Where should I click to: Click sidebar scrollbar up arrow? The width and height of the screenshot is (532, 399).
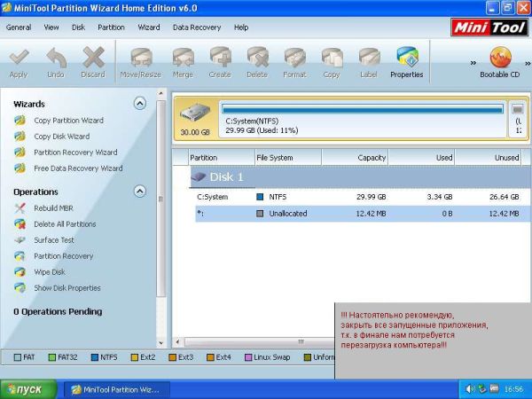(x=161, y=94)
